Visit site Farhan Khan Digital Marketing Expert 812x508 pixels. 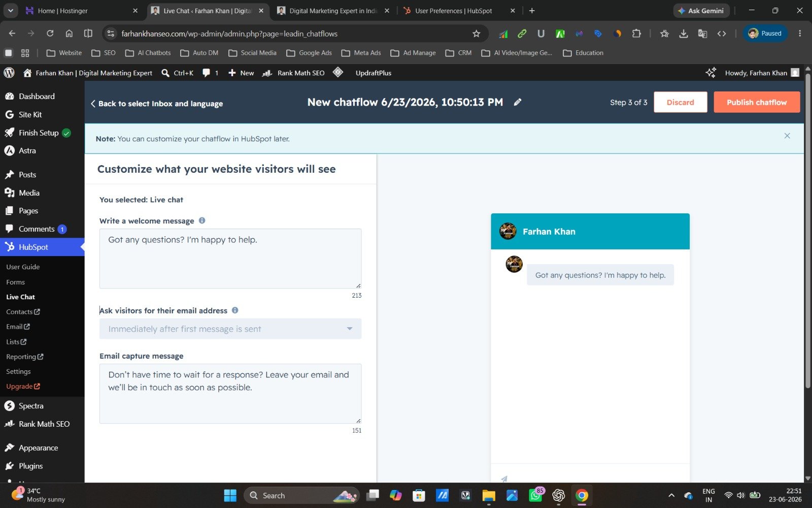88,73
